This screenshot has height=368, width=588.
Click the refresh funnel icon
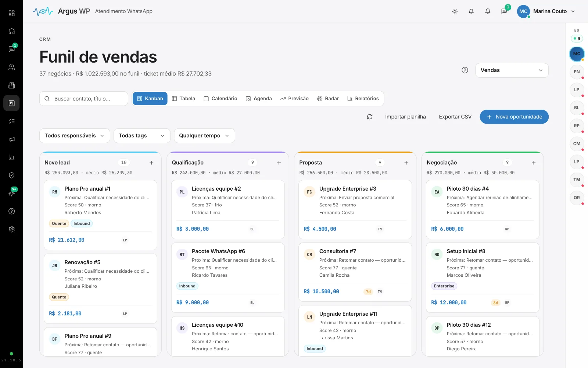click(370, 117)
